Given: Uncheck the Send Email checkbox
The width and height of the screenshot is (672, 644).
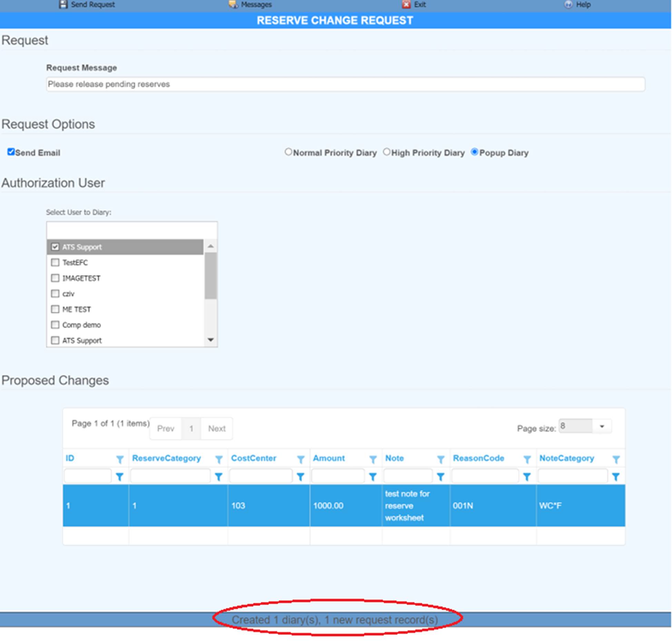Looking at the screenshot, I should point(11,152).
